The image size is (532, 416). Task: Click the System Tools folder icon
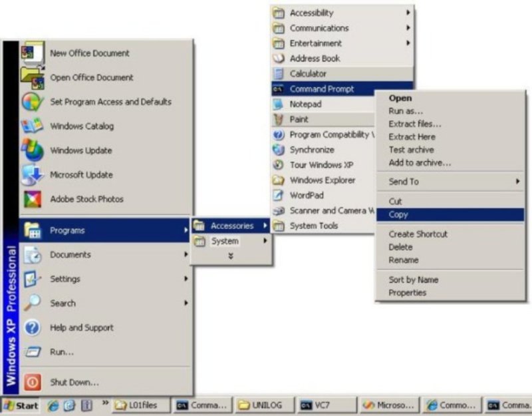(278, 226)
